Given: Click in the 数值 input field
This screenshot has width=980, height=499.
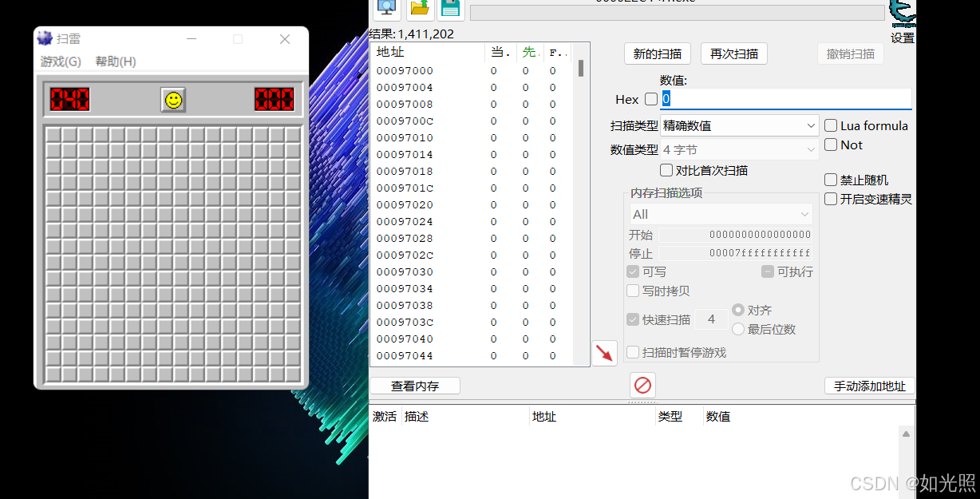Looking at the screenshot, I should pos(786,99).
